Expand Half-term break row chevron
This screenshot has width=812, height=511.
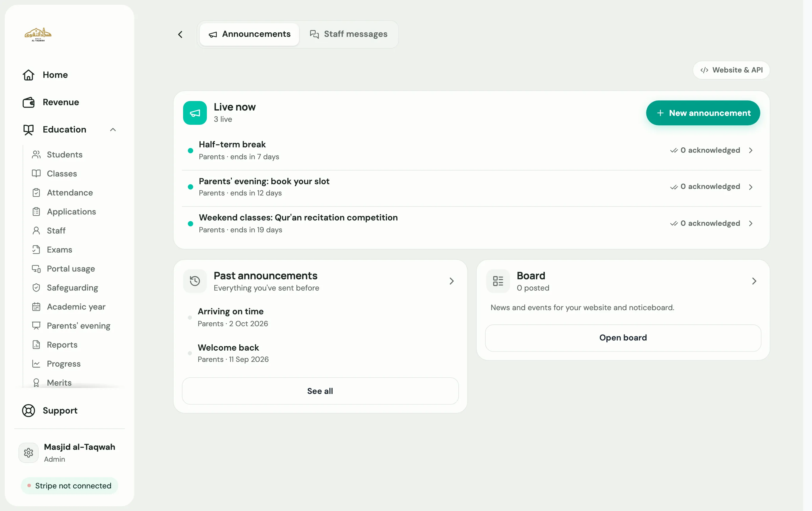pyautogui.click(x=751, y=150)
